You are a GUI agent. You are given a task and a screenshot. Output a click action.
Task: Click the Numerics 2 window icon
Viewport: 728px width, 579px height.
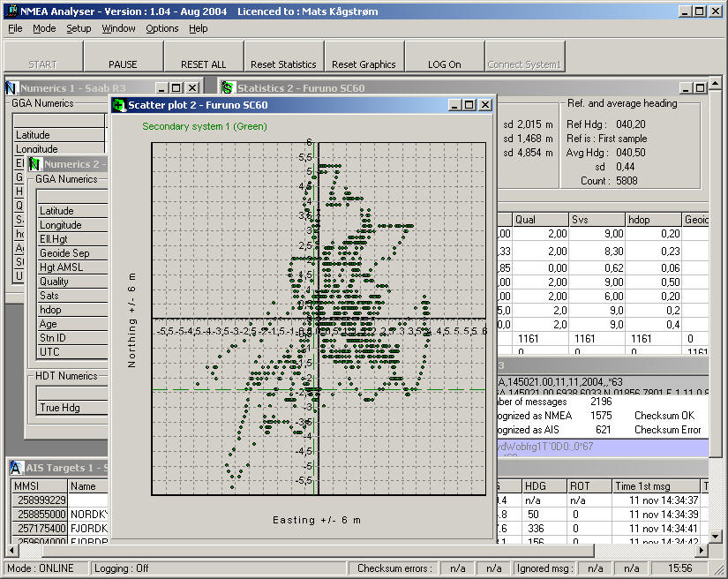coord(34,164)
